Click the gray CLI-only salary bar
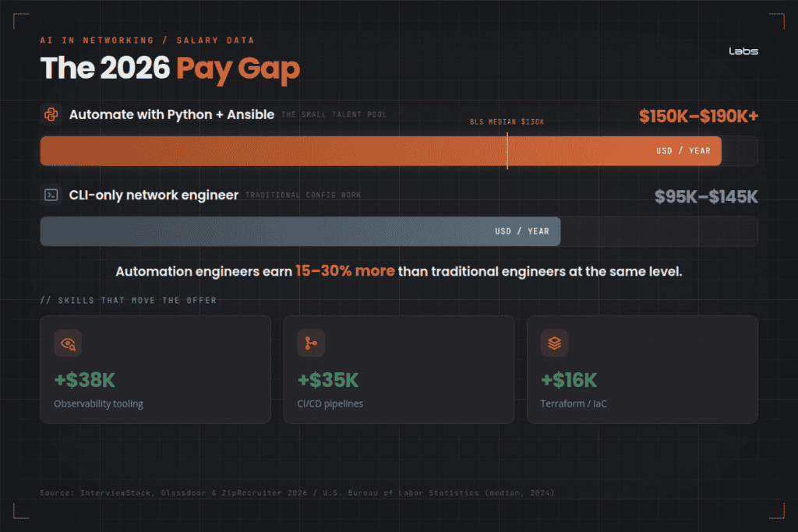 click(300, 231)
